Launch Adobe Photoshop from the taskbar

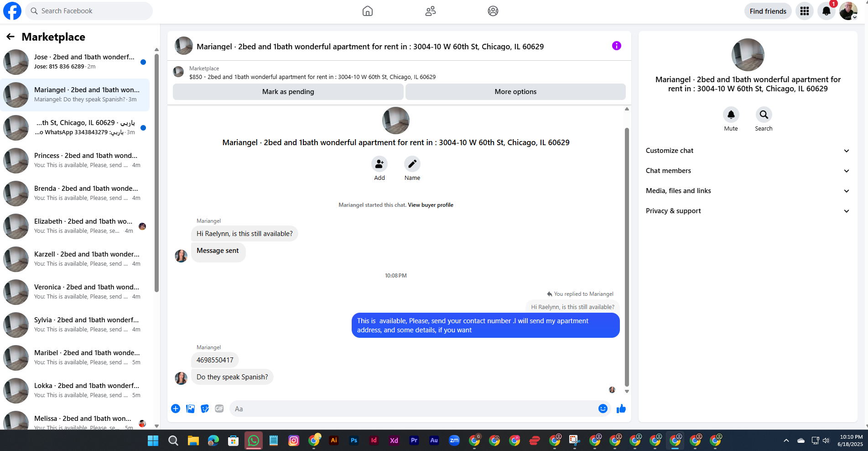[x=354, y=441]
